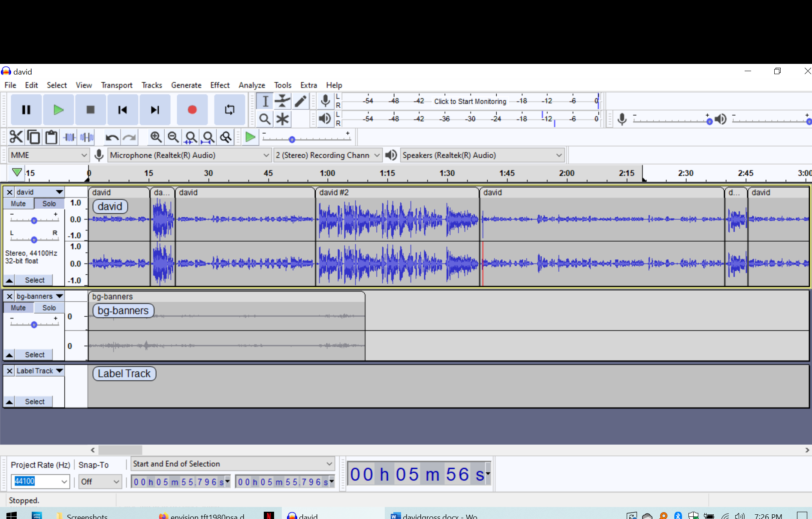
Task: Open the Generate menu
Action: click(x=186, y=85)
